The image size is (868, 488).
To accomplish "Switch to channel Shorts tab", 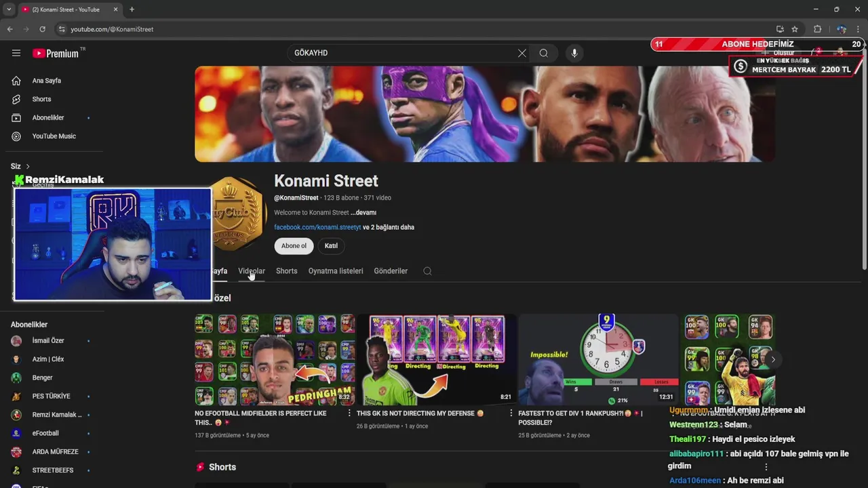I will click(x=286, y=271).
